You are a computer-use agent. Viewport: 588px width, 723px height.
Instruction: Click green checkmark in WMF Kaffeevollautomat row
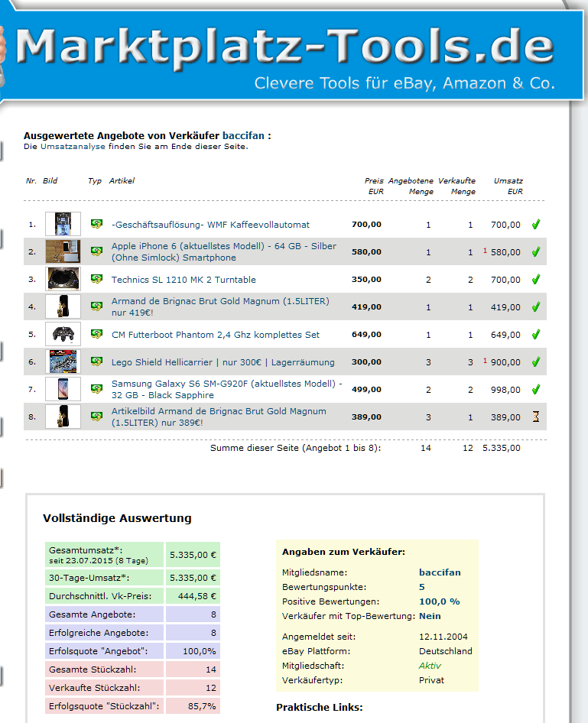[x=536, y=225]
